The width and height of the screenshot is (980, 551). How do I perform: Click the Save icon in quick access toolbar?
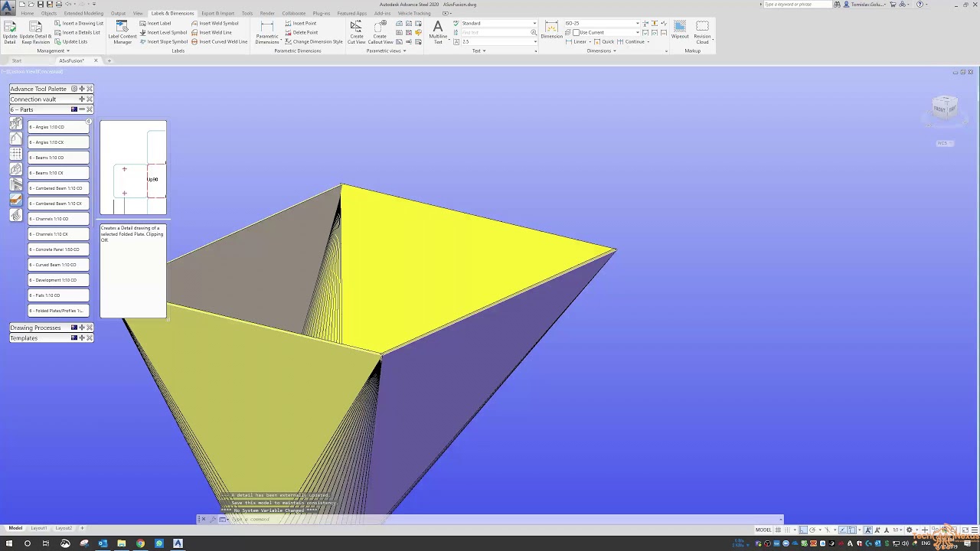coord(41,4)
